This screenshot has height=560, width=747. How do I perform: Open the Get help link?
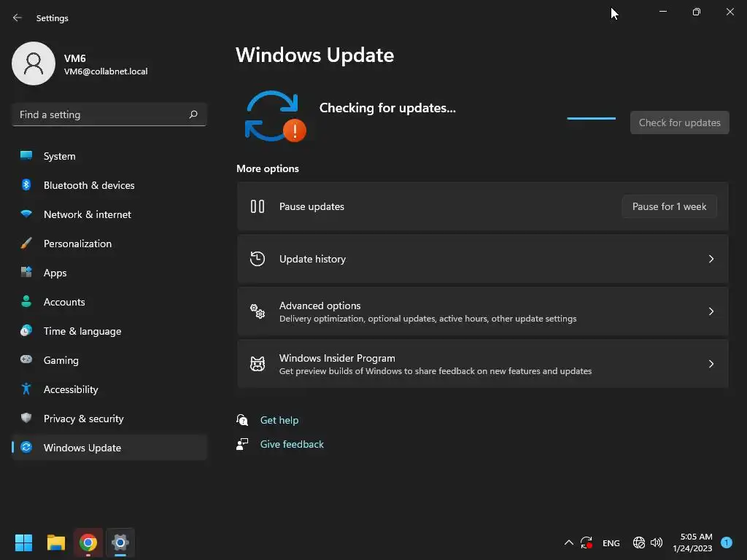[x=279, y=420]
